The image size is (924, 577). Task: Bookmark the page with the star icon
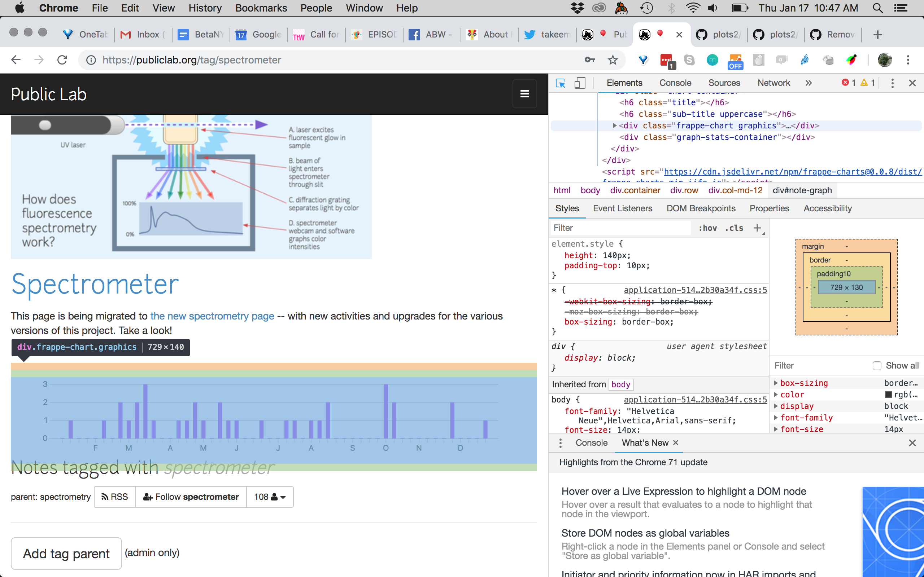(613, 60)
